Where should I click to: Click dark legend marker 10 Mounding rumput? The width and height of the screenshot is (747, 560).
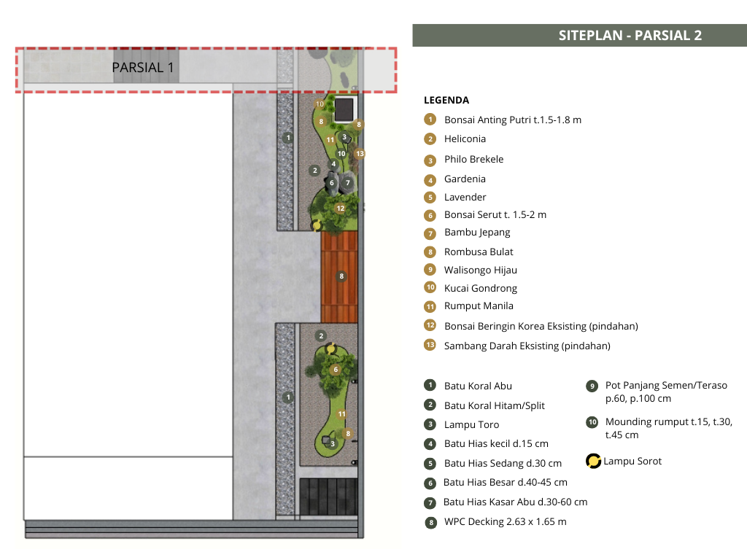[592, 422]
